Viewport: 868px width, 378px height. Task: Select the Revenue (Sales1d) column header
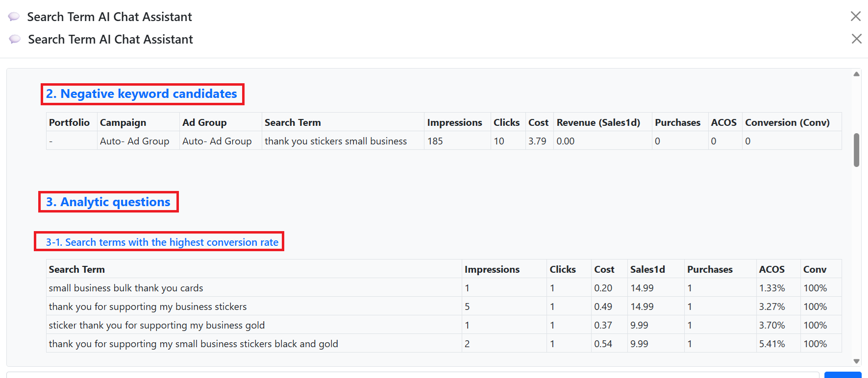(598, 122)
